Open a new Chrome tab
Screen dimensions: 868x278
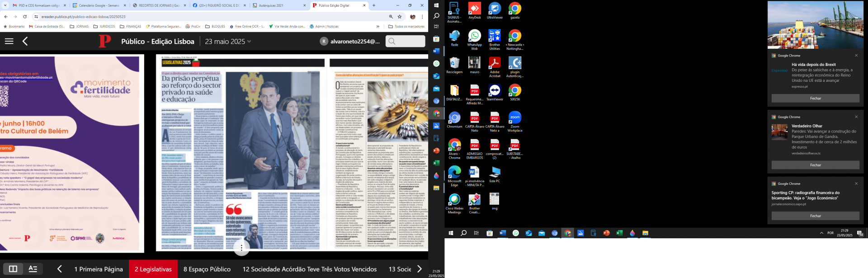(373, 5)
